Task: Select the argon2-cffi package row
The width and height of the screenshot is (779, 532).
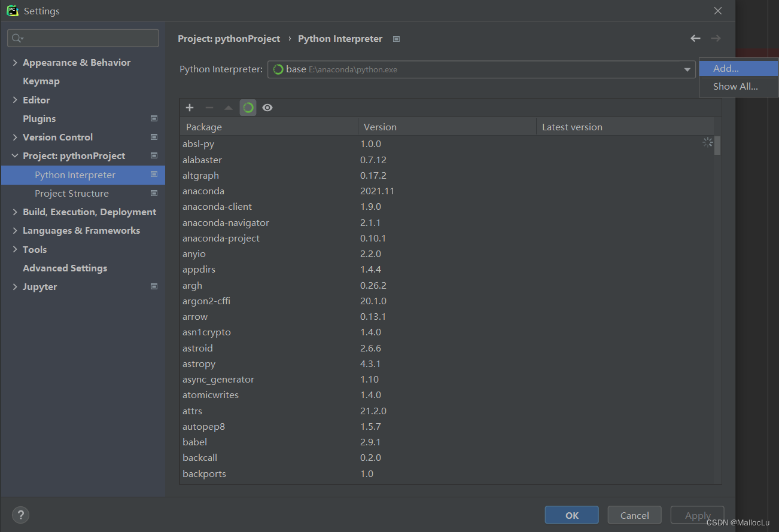Action: pyautogui.click(x=447, y=301)
